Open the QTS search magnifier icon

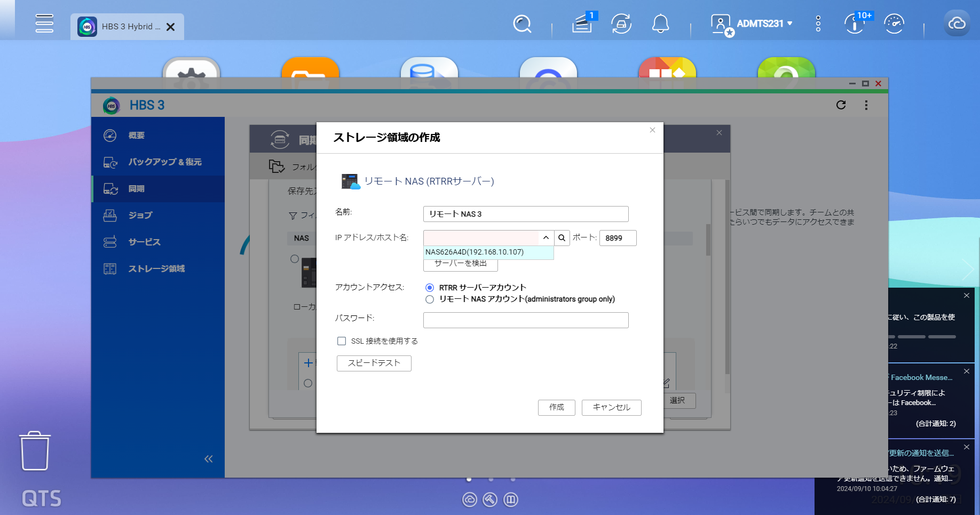(x=522, y=24)
